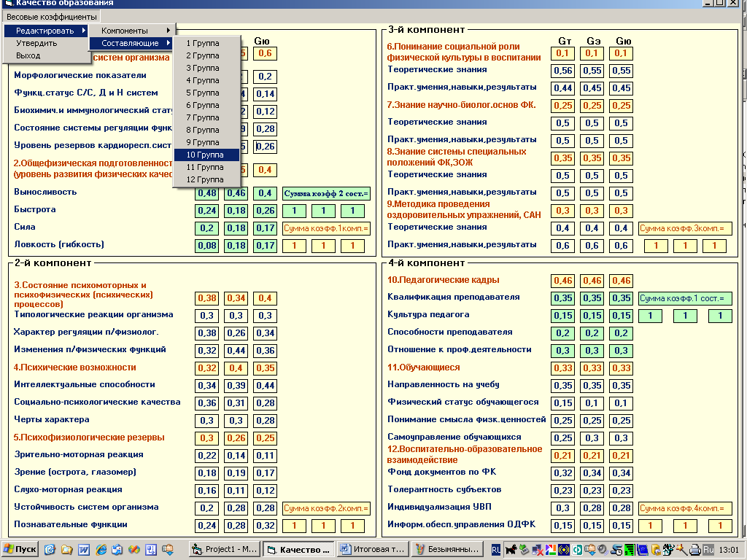Choose the highlighted 10 Группа item
Viewport: 747px width, 560px height.
point(206,155)
